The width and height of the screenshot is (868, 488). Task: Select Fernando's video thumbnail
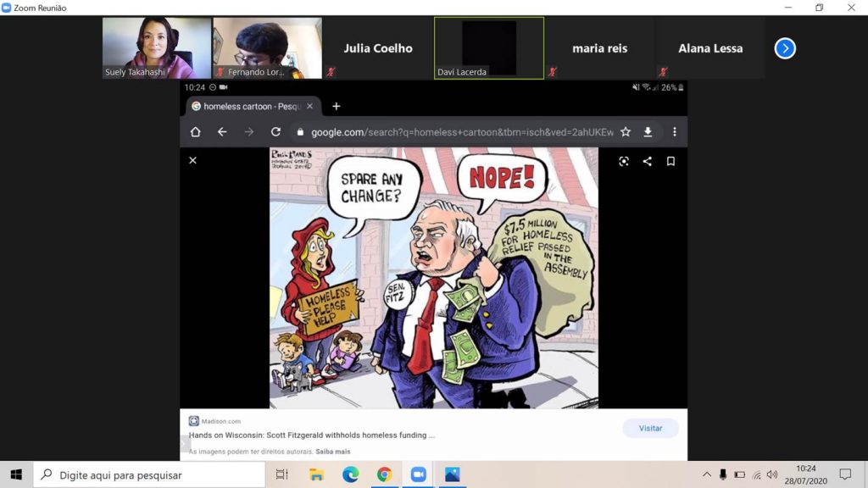click(267, 48)
